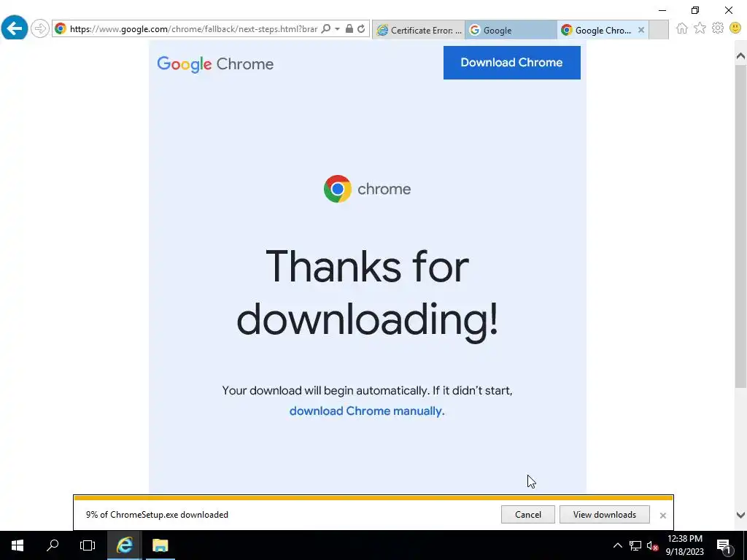The image size is (747, 560).
Task: Click the Chrome site icon in address bar
Action: coord(61,28)
